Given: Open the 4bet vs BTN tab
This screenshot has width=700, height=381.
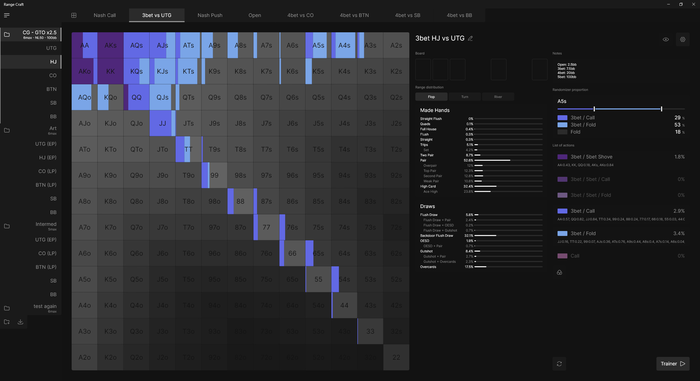Looking at the screenshot, I should [x=354, y=15].
